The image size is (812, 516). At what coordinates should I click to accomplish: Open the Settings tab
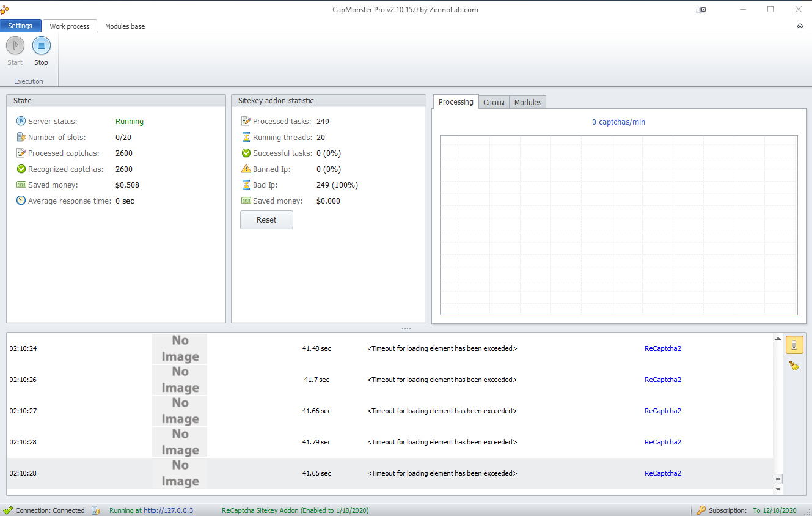click(x=20, y=26)
